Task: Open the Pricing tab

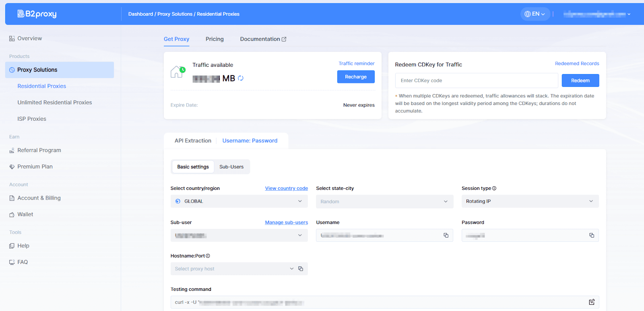Action: click(x=215, y=39)
